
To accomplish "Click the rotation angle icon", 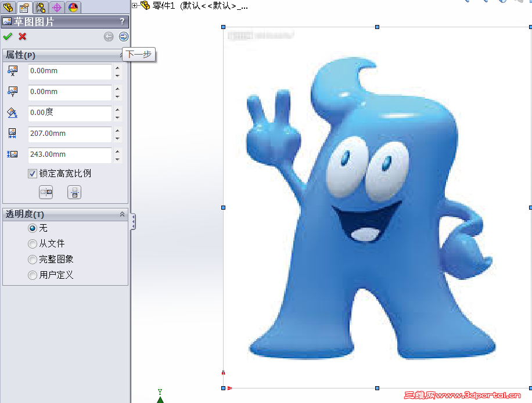I will pos(13,113).
